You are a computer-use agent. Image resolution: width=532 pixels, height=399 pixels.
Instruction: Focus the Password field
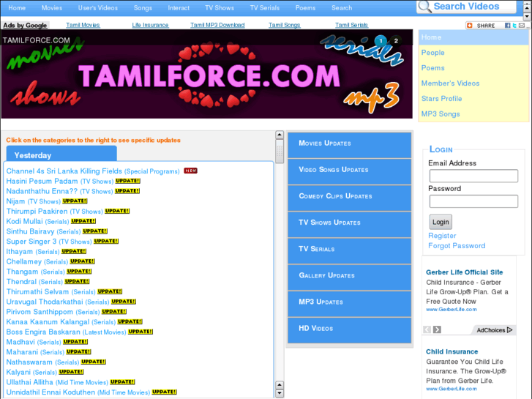tap(473, 201)
